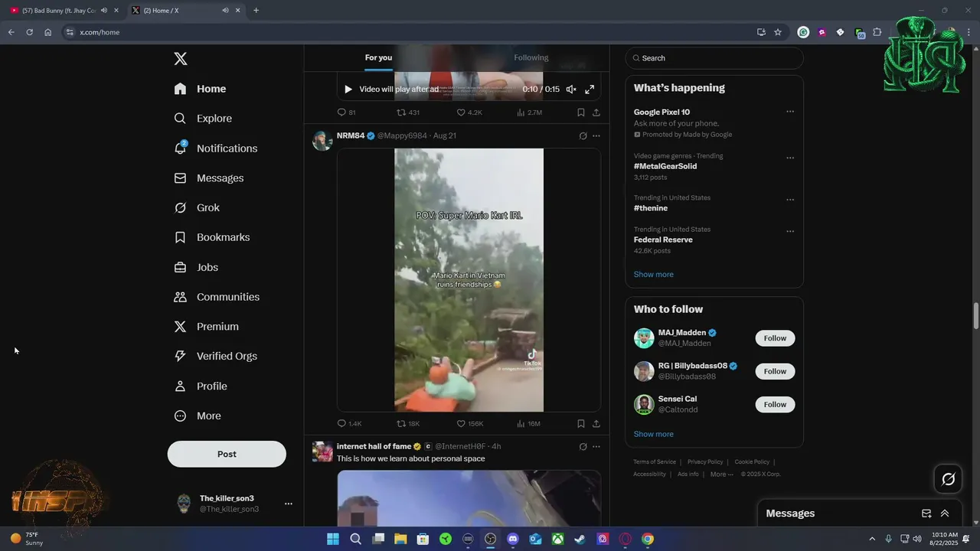This screenshot has height=551, width=980.
Task: Switch to the For you tab
Action: 378,58
